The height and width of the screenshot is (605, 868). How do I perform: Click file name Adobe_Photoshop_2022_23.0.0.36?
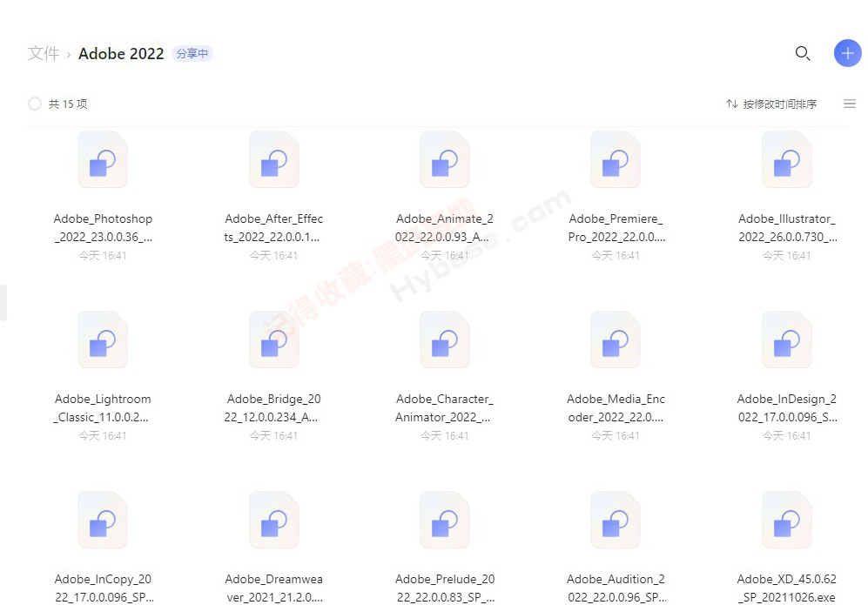coord(103,227)
